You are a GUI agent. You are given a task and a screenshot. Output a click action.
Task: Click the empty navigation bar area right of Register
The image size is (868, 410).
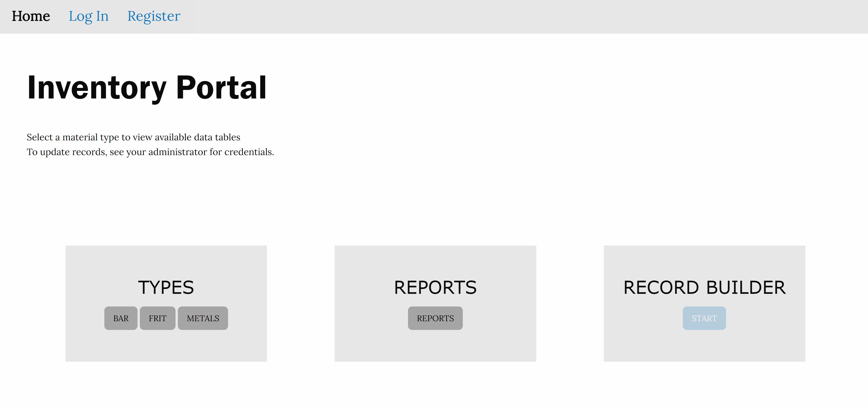[x=505, y=16]
